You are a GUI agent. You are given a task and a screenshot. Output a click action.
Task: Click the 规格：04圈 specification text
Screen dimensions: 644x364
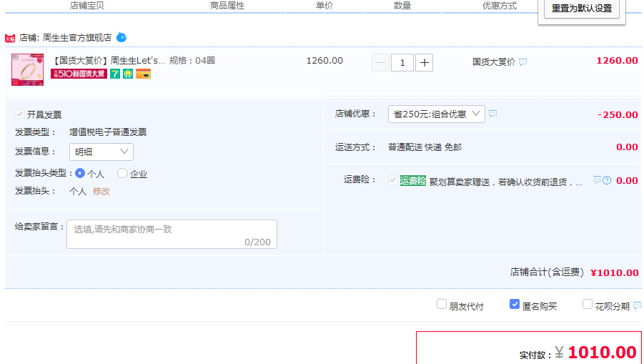pyautogui.click(x=192, y=61)
